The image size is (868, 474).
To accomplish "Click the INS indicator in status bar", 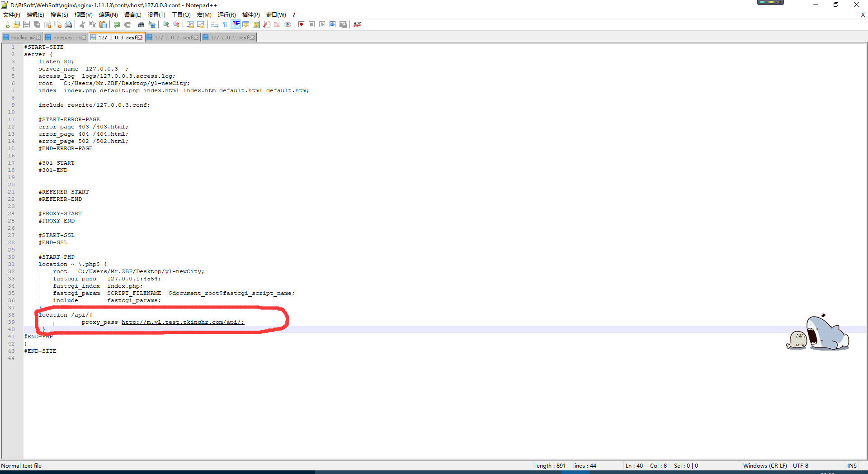I will pyautogui.click(x=852, y=465).
